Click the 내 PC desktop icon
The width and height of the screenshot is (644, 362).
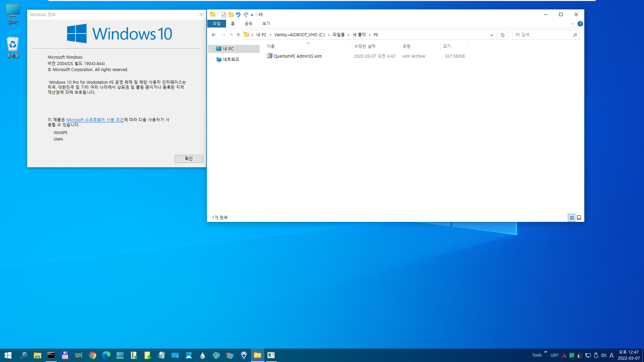(13, 14)
